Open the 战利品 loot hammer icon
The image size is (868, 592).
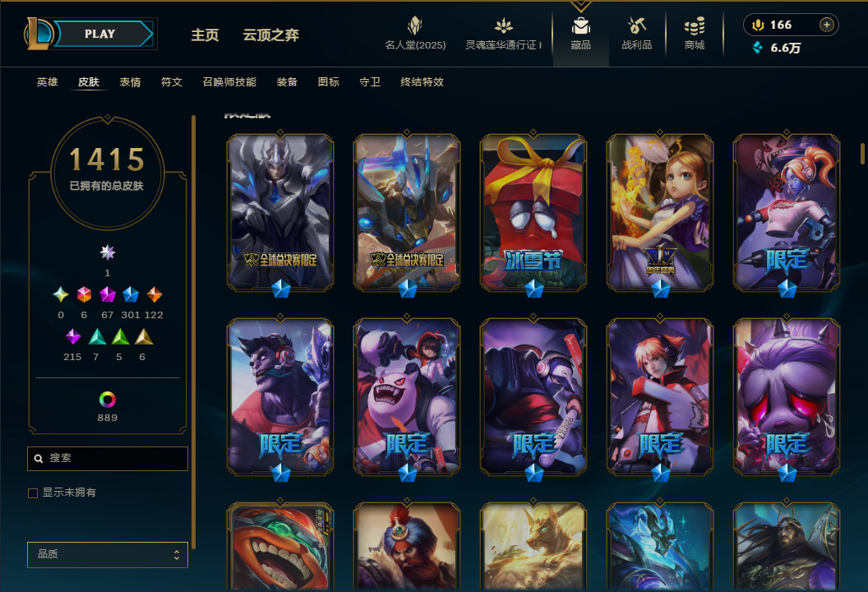[636, 25]
